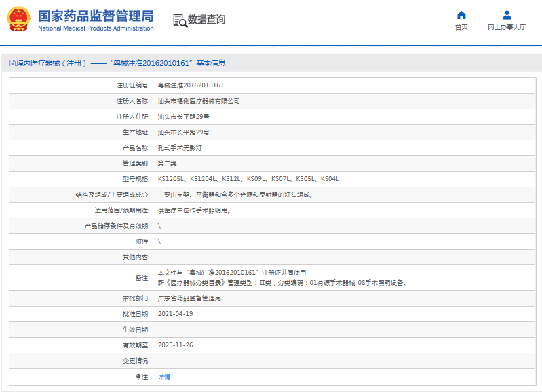The image size is (542, 392).
Task: Click approving department 广东省药品监督管理局
Action: point(189,298)
